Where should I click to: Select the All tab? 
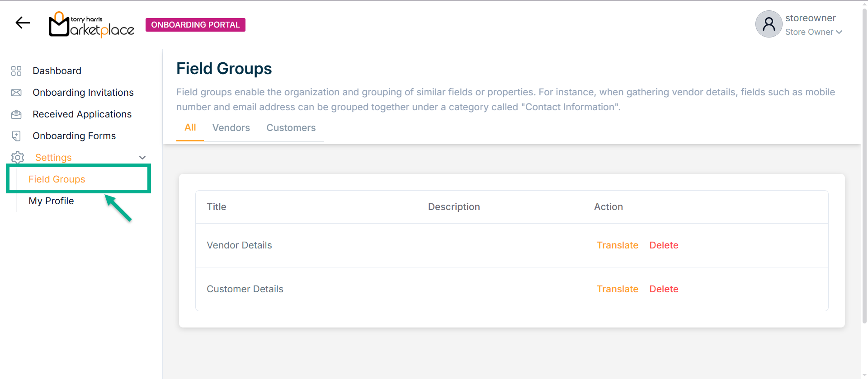click(x=190, y=128)
